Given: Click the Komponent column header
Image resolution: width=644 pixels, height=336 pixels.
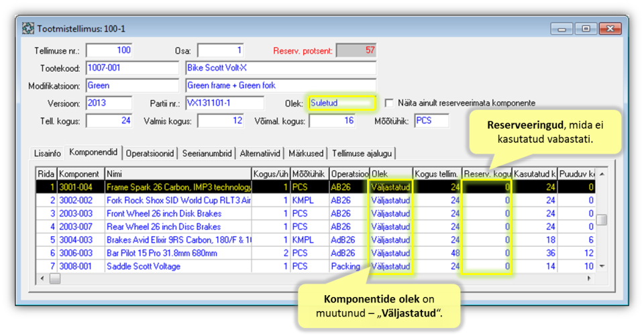Looking at the screenshot, I should pyautogui.click(x=80, y=174).
